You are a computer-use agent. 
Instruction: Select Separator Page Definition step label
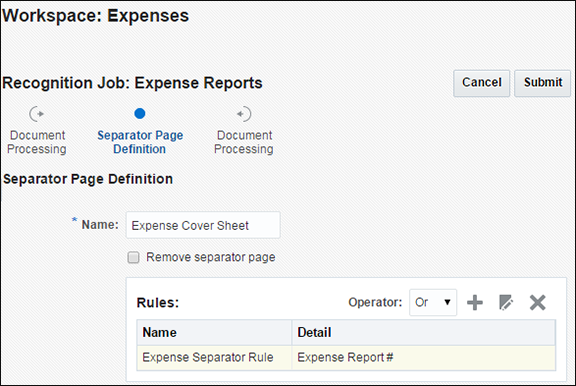point(140,142)
